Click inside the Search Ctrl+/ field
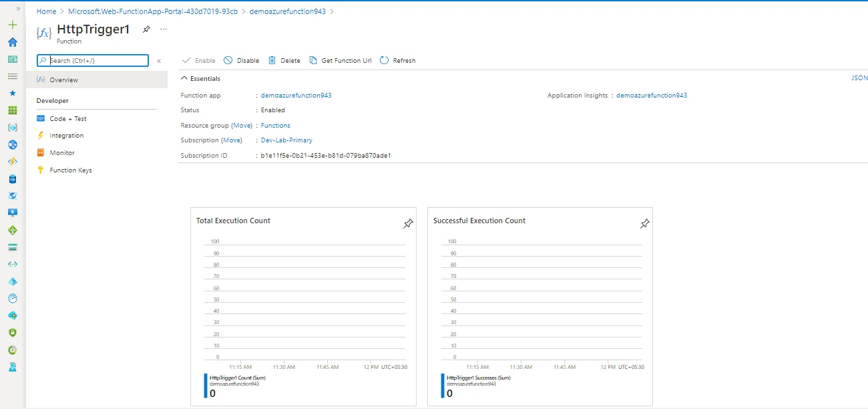 [x=93, y=60]
